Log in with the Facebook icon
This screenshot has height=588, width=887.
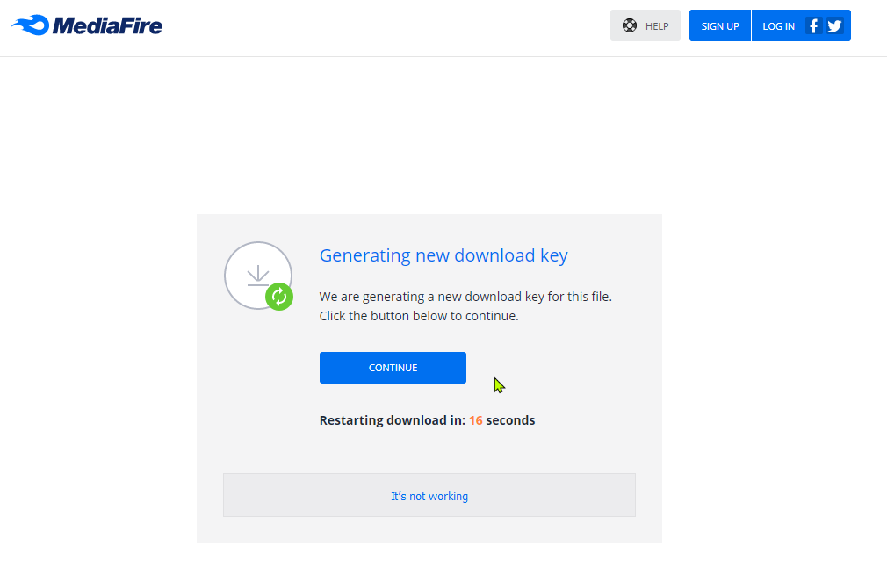tap(813, 26)
